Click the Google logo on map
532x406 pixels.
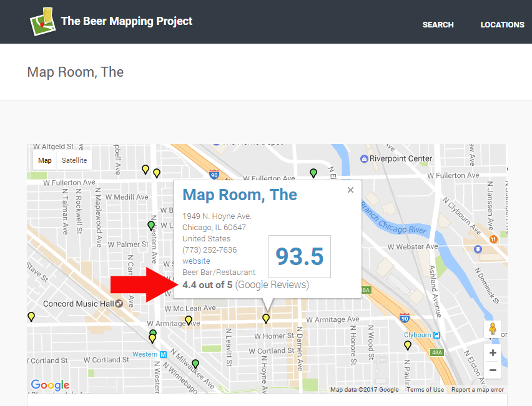pyautogui.click(x=50, y=385)
